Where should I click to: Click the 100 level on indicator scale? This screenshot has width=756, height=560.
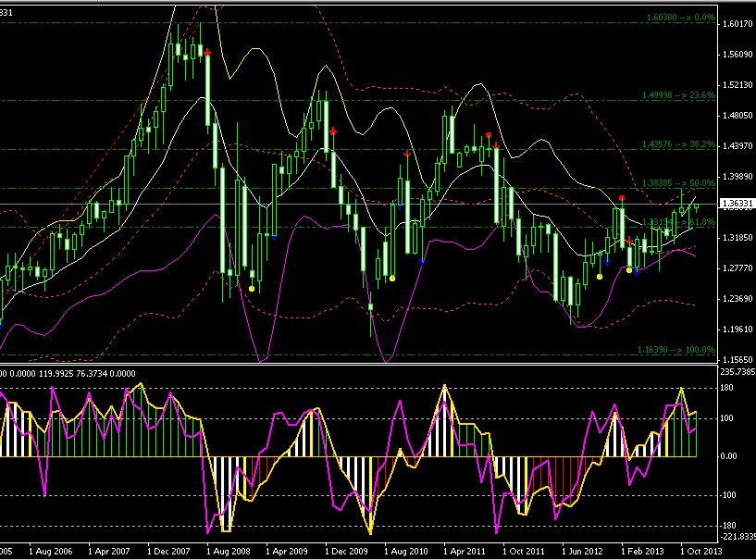tap(726, 418)
